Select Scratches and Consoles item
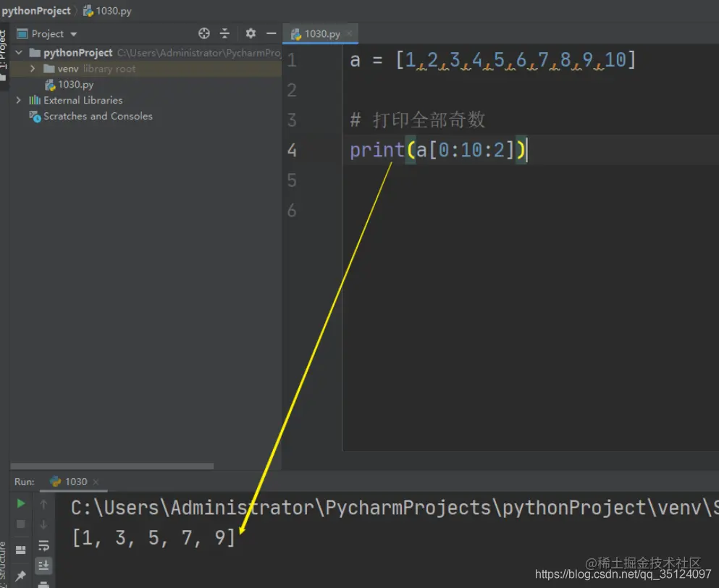Screen dimensions: 719x588 (98, 116)
